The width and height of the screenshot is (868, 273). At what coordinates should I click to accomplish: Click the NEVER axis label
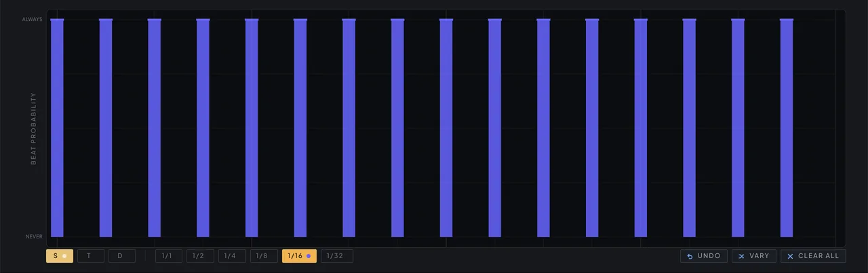35,236
